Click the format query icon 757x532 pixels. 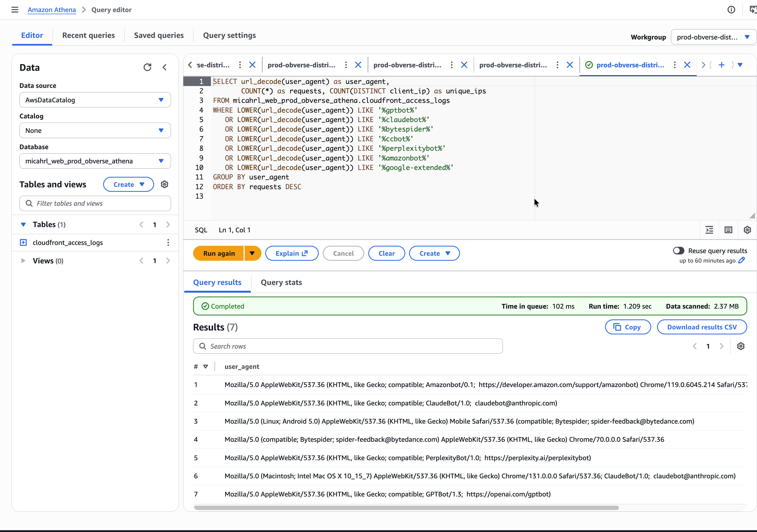point(709,230)
